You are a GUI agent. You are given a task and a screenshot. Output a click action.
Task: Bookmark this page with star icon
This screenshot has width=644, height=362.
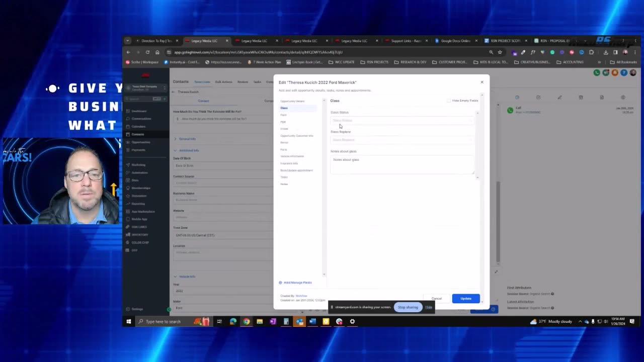(500, 52)
